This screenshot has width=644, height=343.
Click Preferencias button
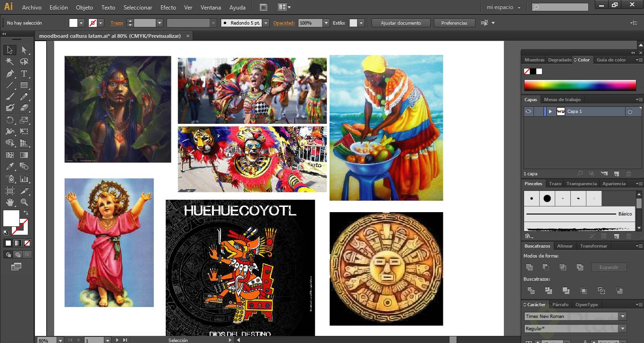[454, 23]
